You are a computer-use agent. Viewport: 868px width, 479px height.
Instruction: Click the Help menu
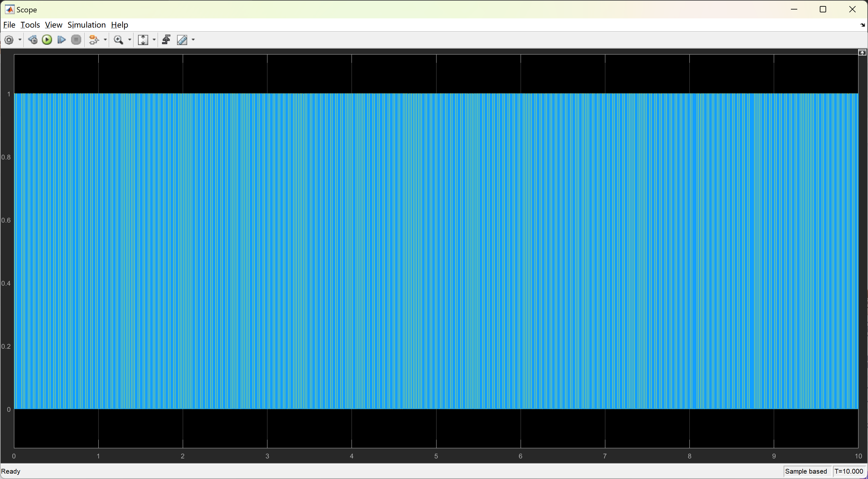tap(119, 25)
